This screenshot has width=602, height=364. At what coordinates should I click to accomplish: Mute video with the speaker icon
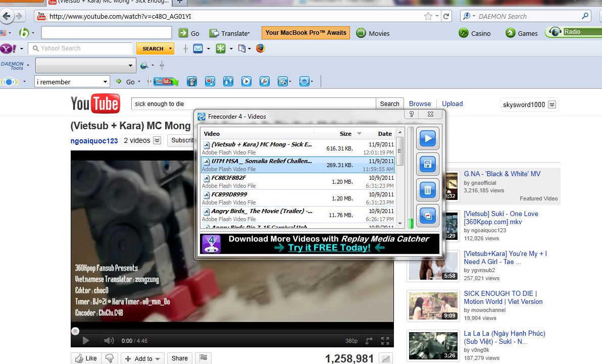(109, 341)
